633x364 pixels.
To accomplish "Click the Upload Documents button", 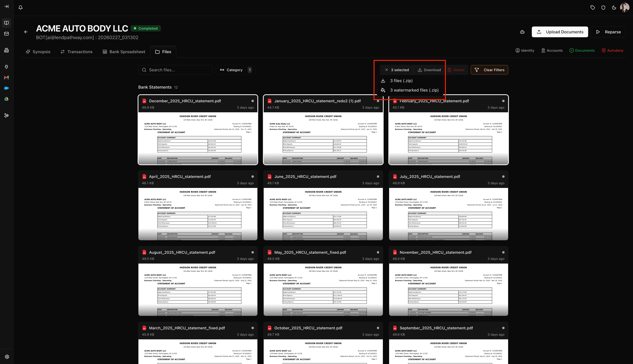I will (x=560, y=32).
